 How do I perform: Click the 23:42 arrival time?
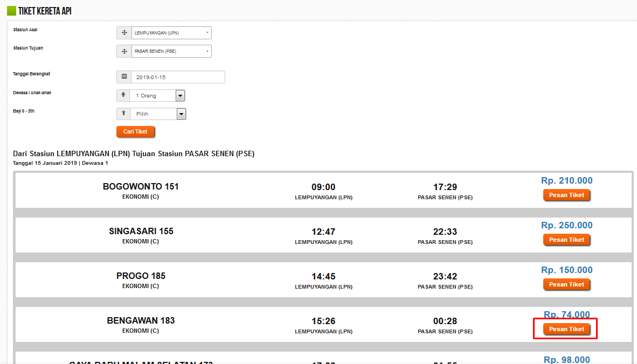click(x=445, y=276)
